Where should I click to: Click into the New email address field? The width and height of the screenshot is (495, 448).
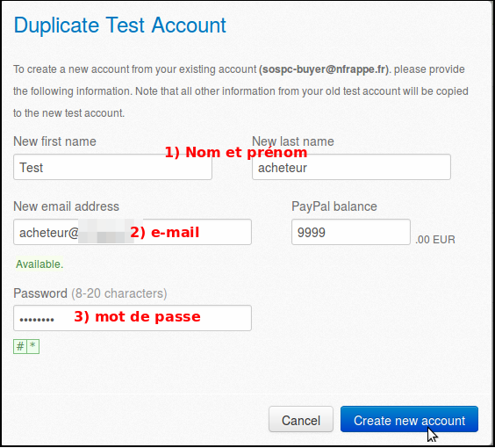(x=133, y=232)
